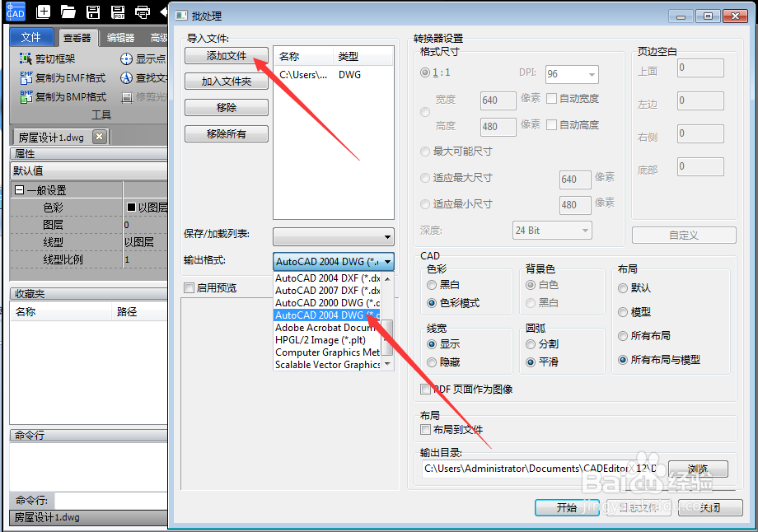Click the 移除 button

pos(227,107)
